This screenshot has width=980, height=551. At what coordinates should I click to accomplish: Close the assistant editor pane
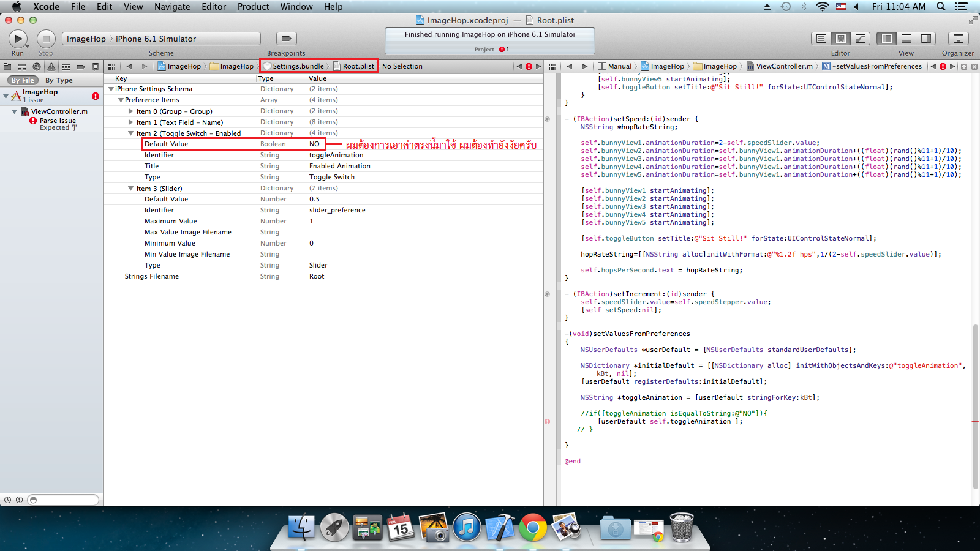(x=974, y=66)
